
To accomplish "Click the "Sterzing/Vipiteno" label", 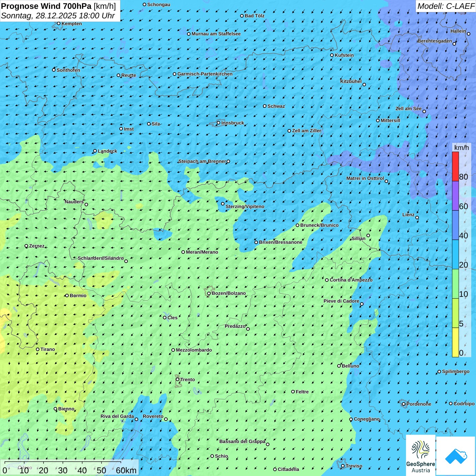I will point(245,206).
